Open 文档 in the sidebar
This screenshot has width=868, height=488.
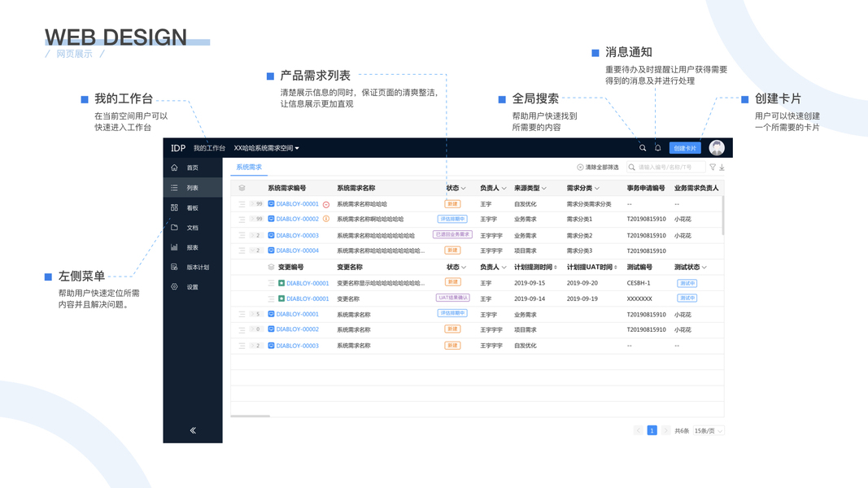point(193,228)
